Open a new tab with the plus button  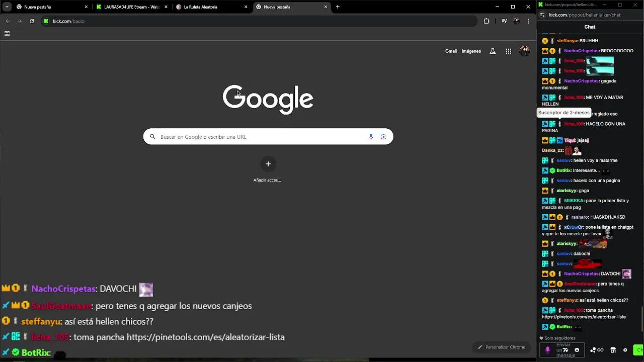[338, 7]
